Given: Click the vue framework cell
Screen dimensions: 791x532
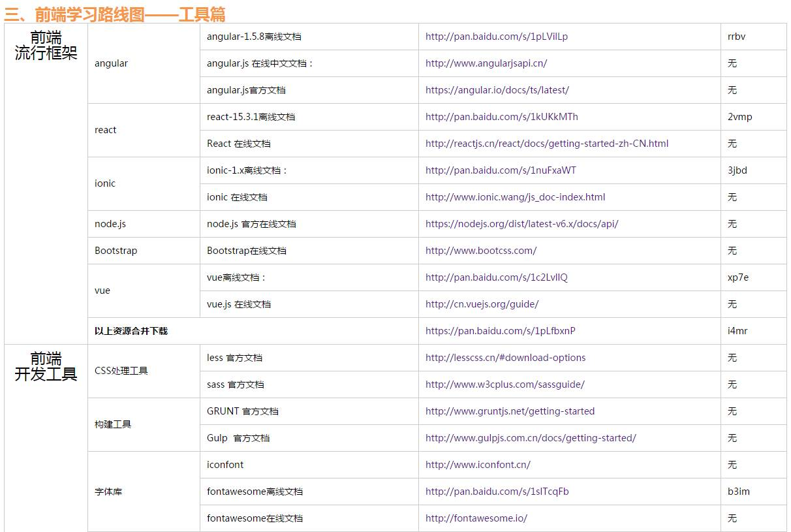Looking at the screenshot, I should [x=144, y=290].
